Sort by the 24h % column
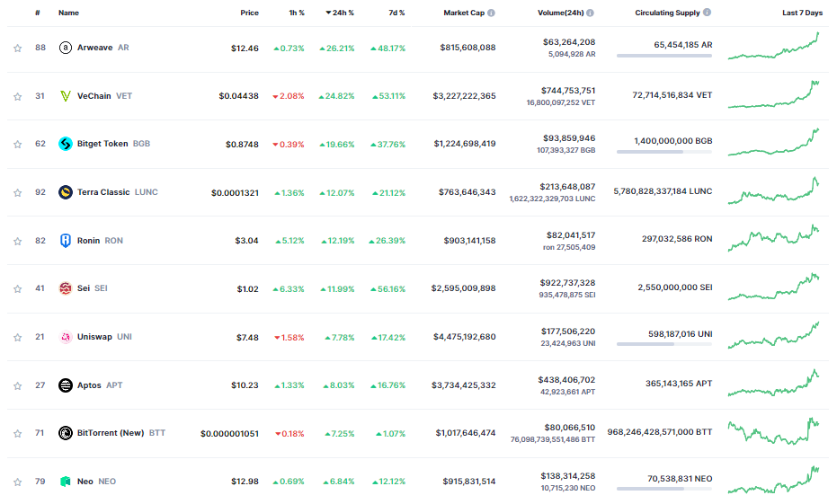This screenshot has width=837, height=504. 340,13
